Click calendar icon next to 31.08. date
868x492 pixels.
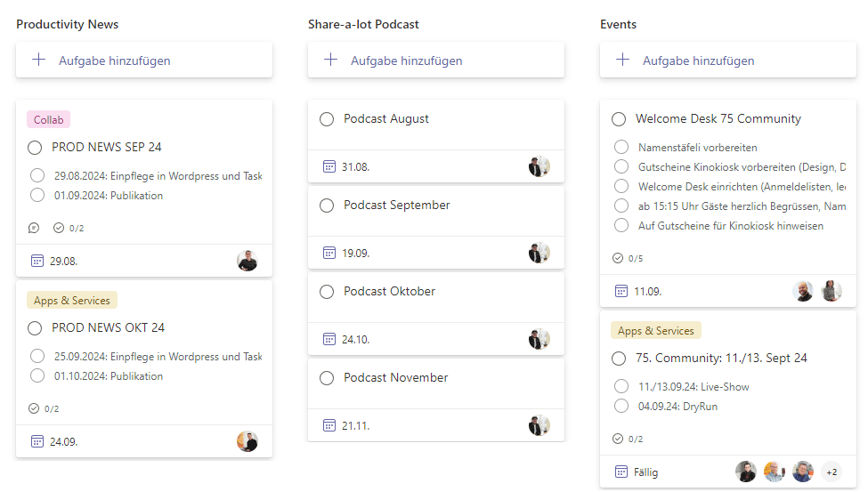[329, 166]
